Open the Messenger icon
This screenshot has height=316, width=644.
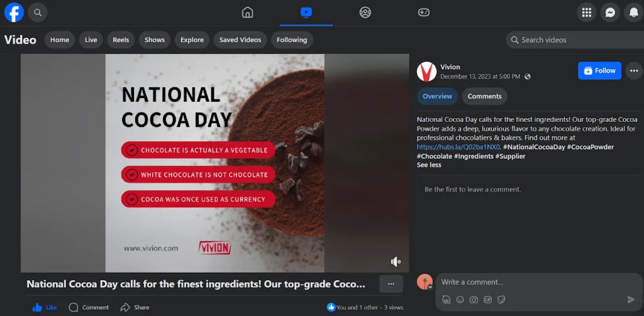610,13
